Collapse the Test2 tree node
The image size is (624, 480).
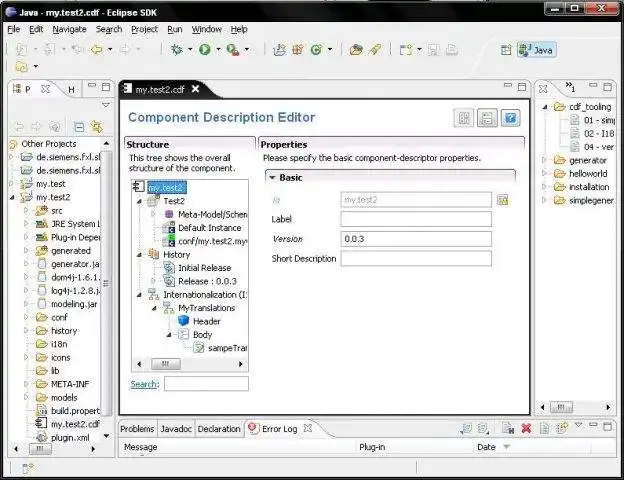(x=139, y=201)
